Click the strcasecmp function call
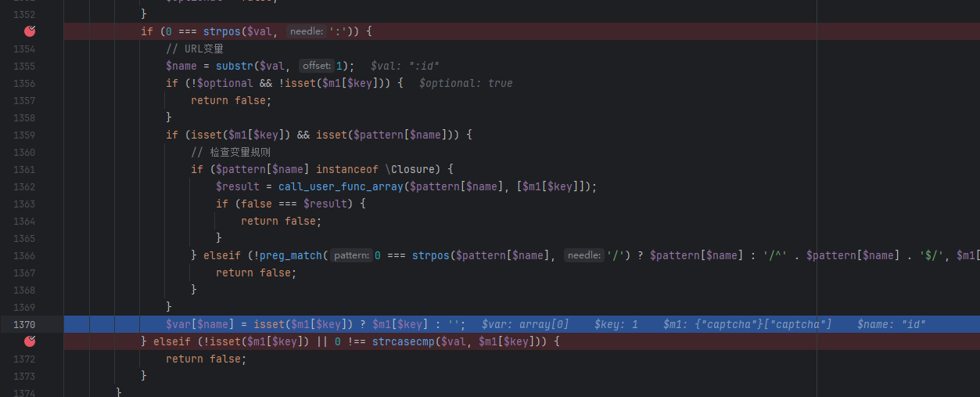The width and height of the screenshot is (980, 397). [404, 341]
